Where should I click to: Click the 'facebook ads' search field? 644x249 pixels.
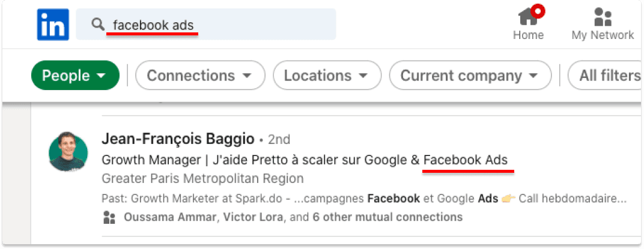[206, 25]
